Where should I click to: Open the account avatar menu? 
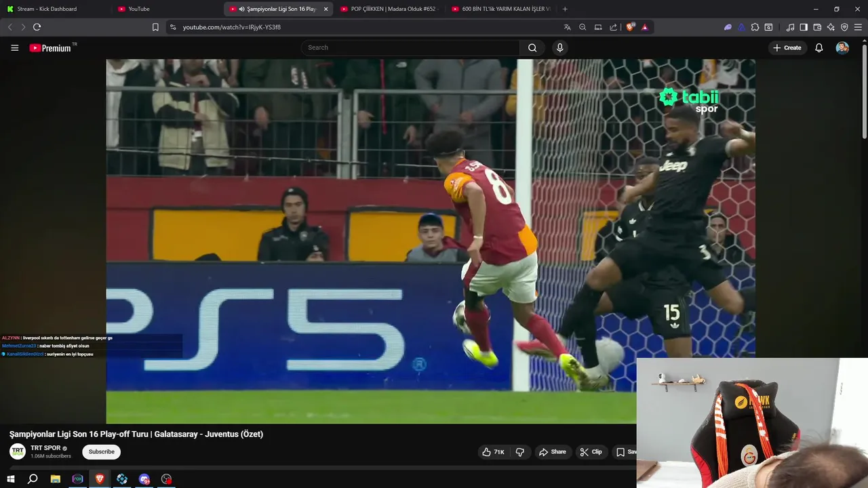coord(842,47)
